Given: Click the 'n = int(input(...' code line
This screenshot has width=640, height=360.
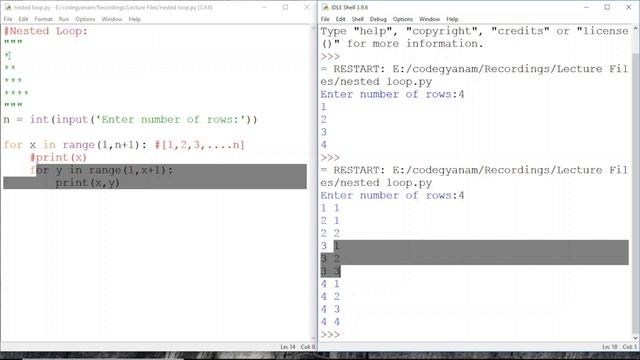Looking at the screenshot, I should click(131, 120).
